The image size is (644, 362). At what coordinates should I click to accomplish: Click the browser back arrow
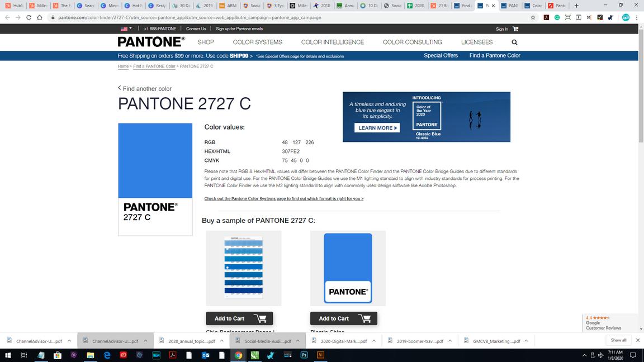(x=7, y=18)
